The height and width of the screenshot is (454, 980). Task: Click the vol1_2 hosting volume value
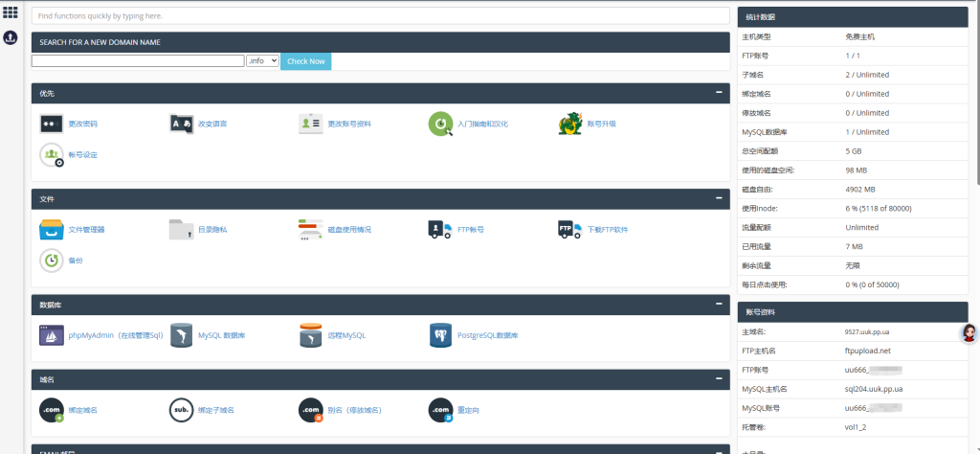(856, 427)
